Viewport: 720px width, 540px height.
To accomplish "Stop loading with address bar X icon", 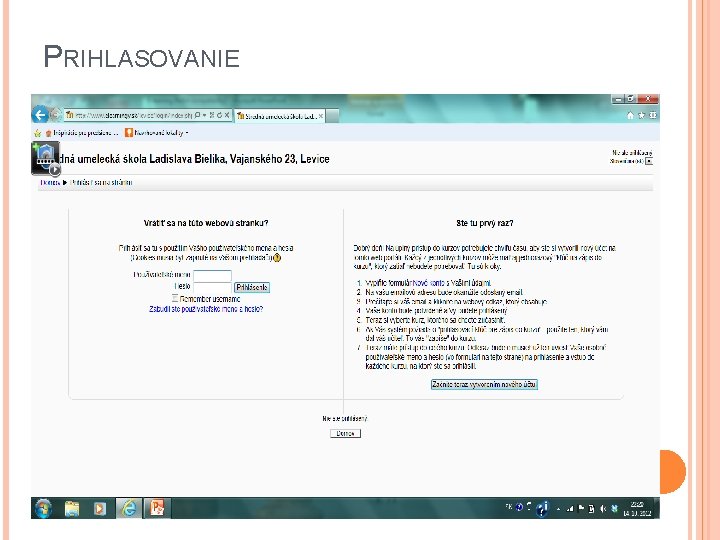I will click(227, 115).
